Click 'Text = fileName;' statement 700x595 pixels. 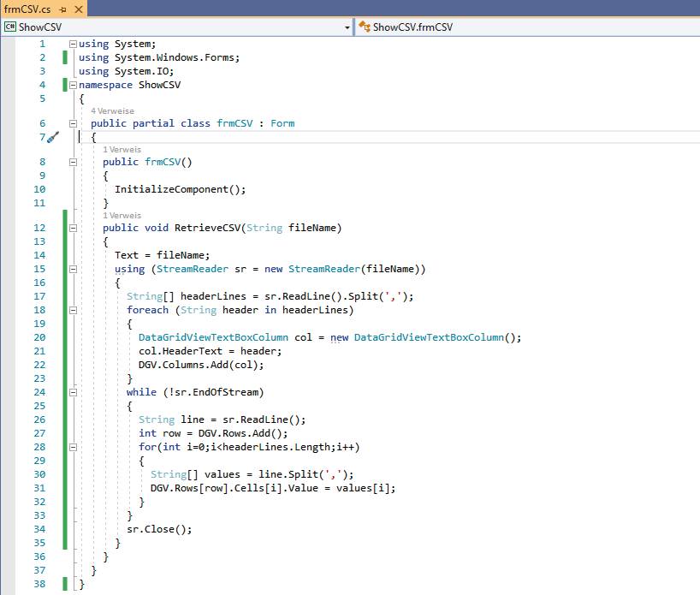click(x=162, y=255)
